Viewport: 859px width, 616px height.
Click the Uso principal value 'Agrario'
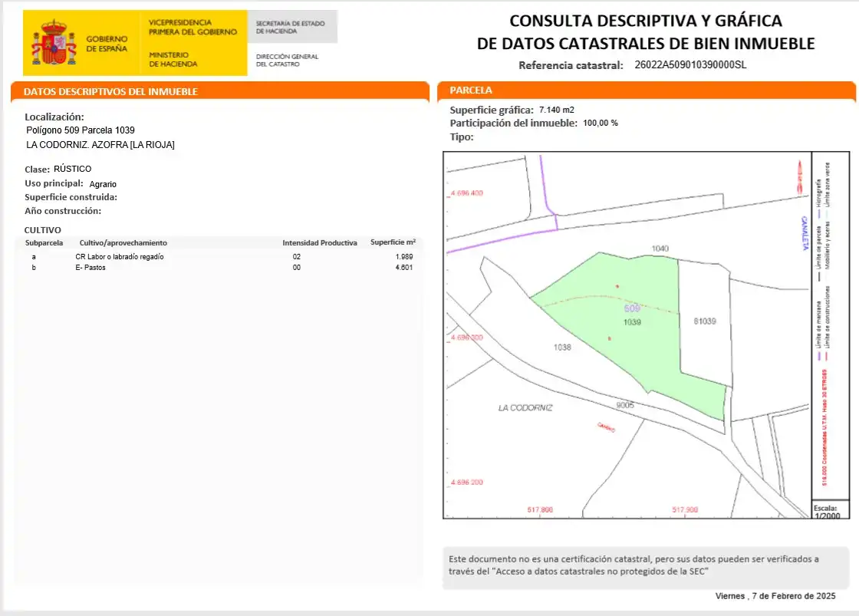click(103, 184)
